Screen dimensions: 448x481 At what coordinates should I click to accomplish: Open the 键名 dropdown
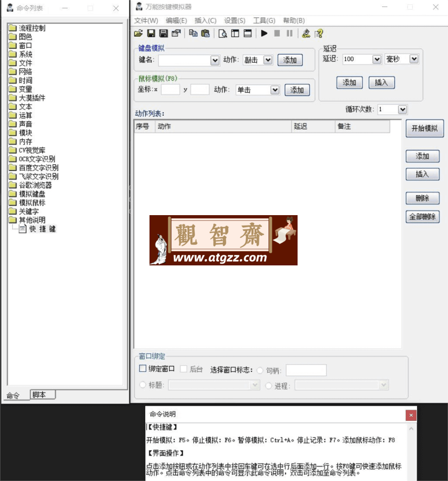[215, 60]
